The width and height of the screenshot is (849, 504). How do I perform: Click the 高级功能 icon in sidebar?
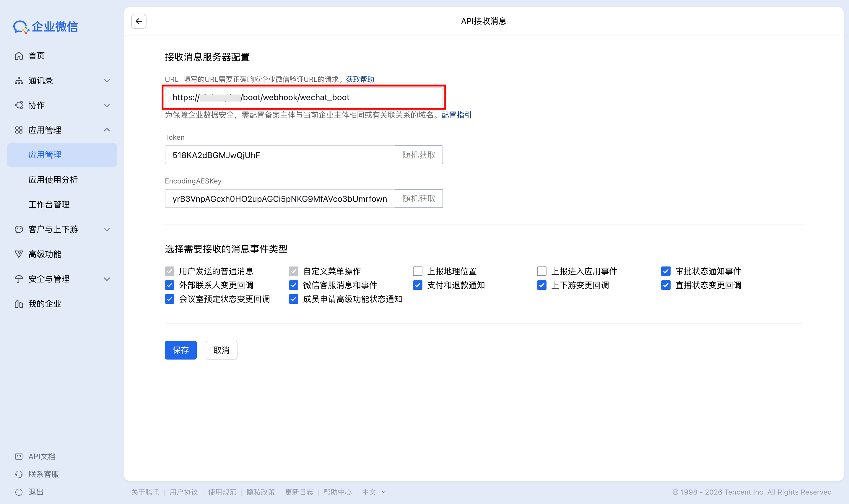[x=19, y=254]
